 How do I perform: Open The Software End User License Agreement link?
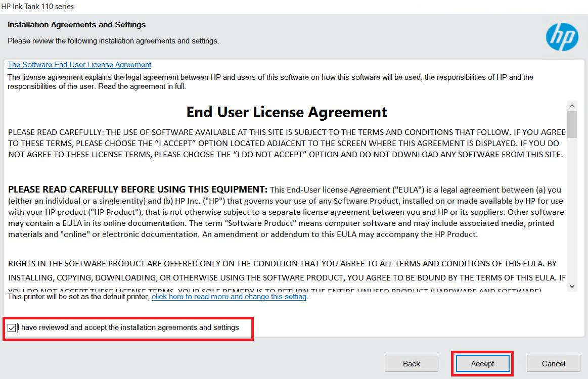tap(79, 65)
